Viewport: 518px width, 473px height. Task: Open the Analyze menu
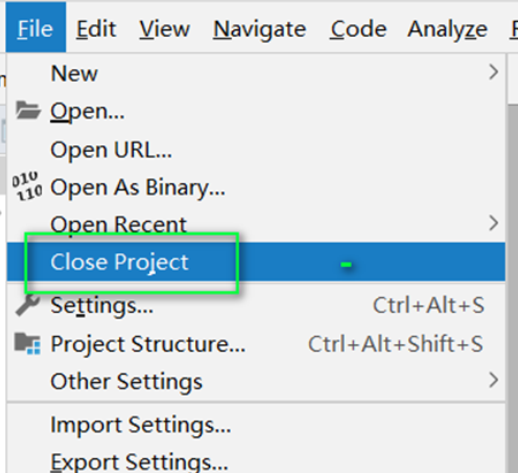coord(447,29)
